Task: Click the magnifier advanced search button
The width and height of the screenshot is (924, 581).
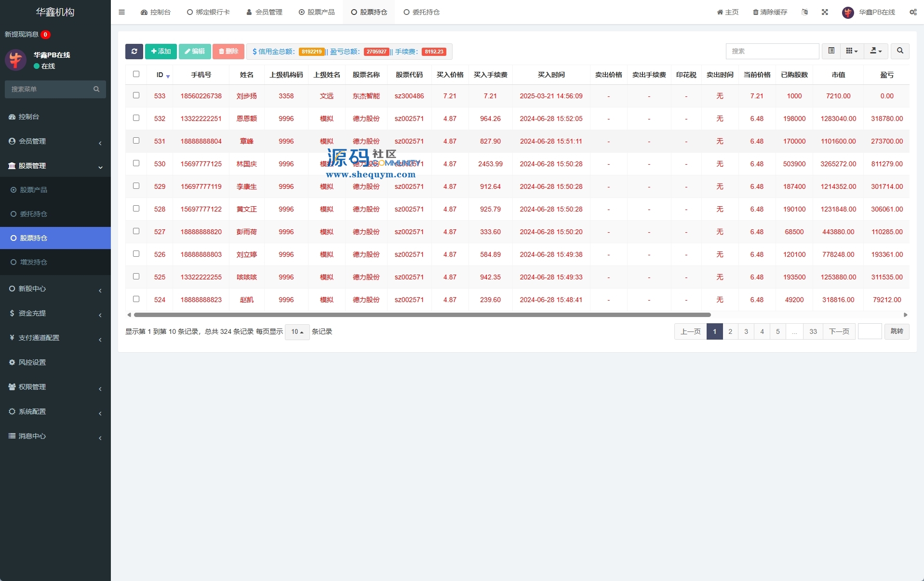Action: tap(899, 51)
